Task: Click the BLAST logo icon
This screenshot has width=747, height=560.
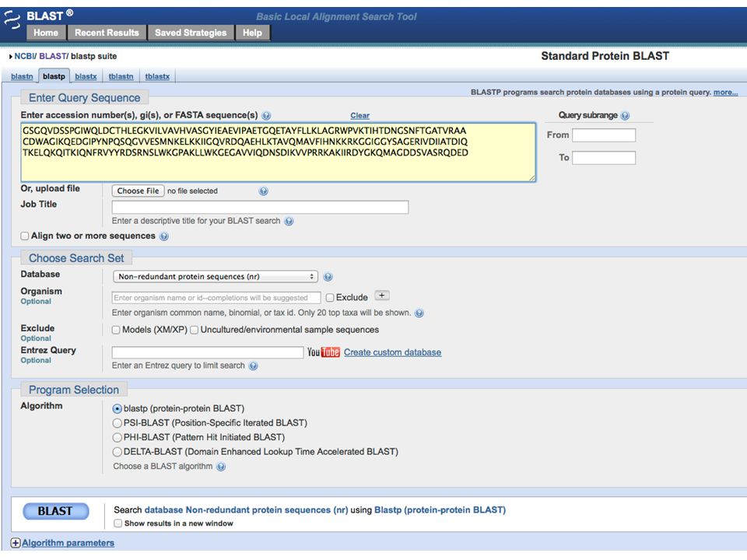Action: pyautogui.click(x=12, y=20)
